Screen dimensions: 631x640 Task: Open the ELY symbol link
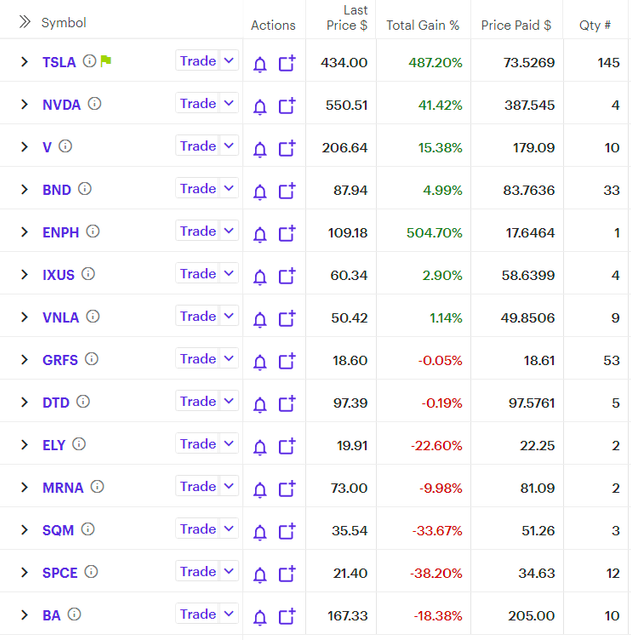(54, 445)
